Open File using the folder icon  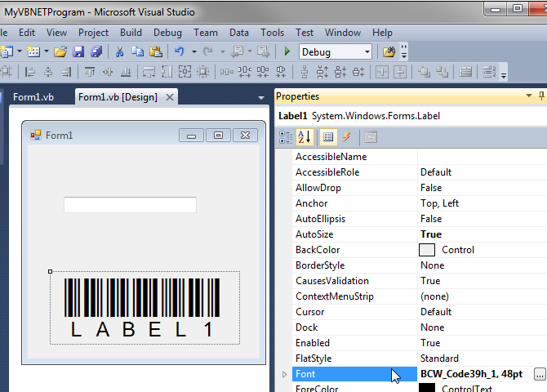[60, 51]
